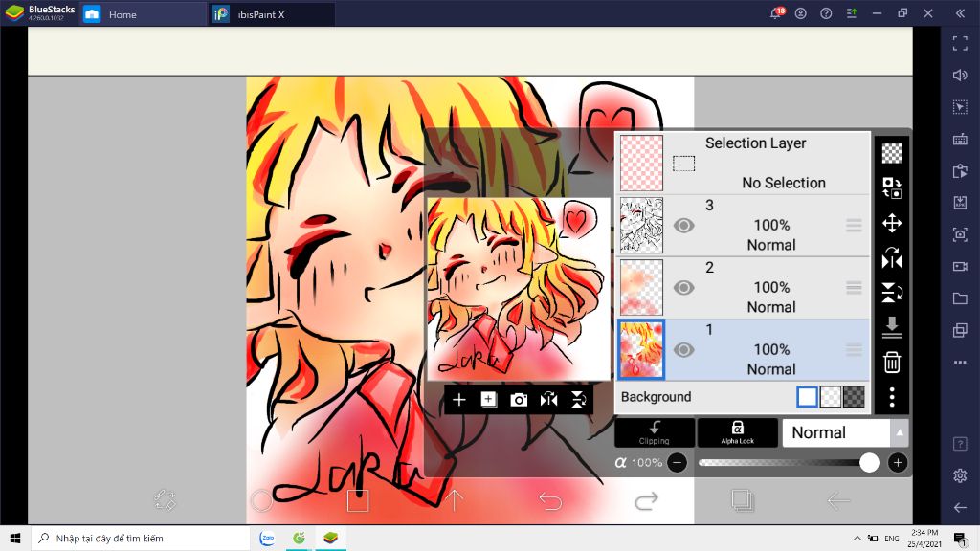Decrease opacity with minus button

point(677,463)
